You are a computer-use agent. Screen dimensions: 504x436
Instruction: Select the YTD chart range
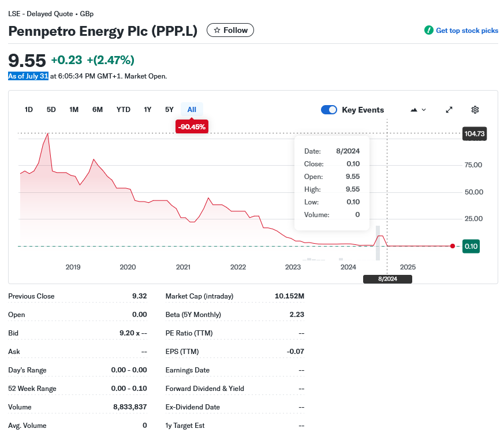pyautogui.click(x=123, y=110)
